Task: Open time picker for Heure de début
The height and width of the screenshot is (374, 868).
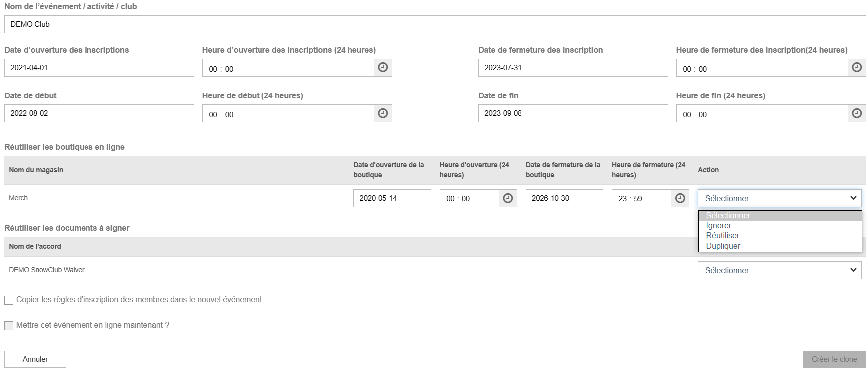Action: click(x=383, y=113)
